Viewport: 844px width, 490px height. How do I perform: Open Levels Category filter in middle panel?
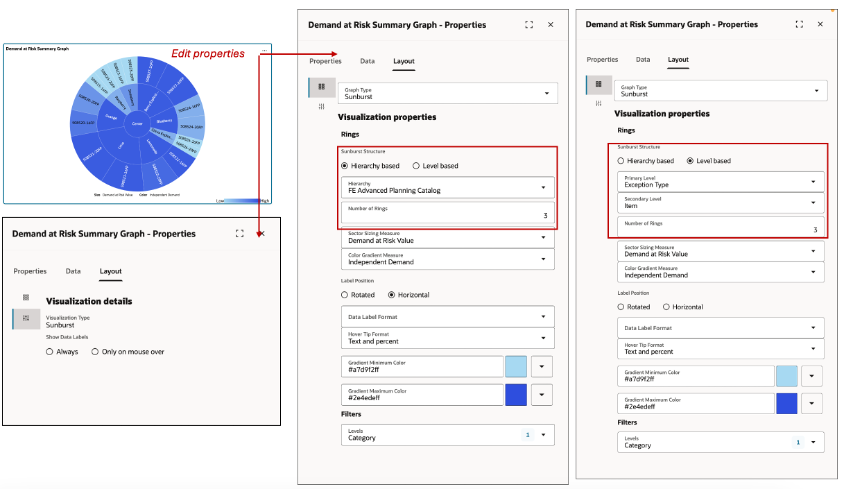448,435
